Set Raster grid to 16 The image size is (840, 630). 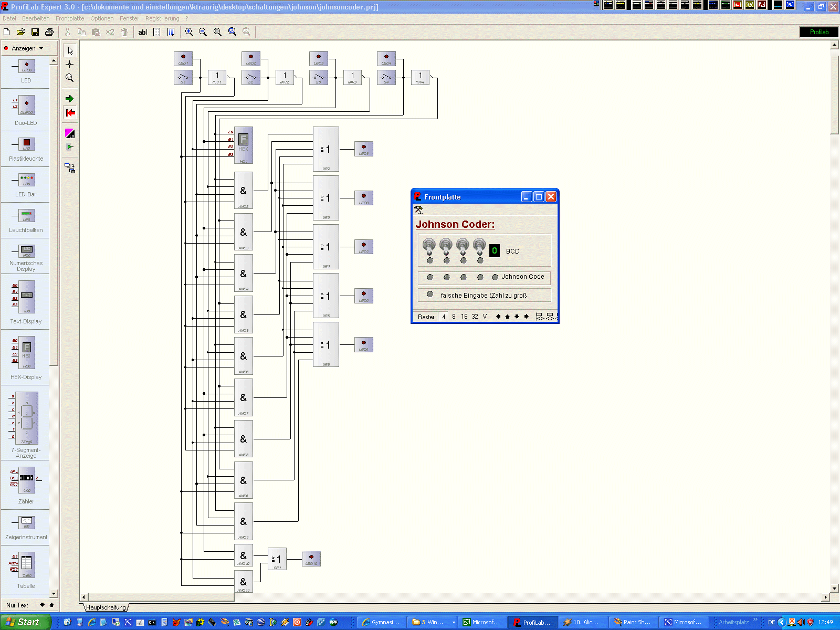pos(464,317)
